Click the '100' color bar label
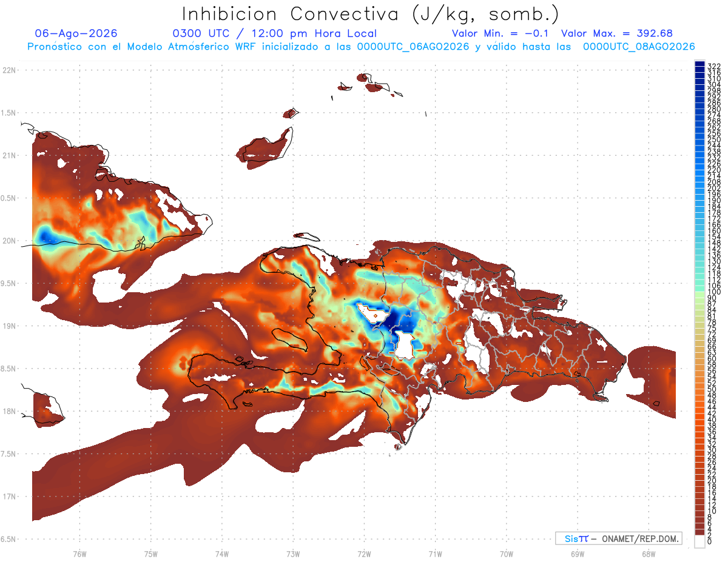Image resolution: width=728 pixels, height=562 pixels. click(x=714, y=292)
